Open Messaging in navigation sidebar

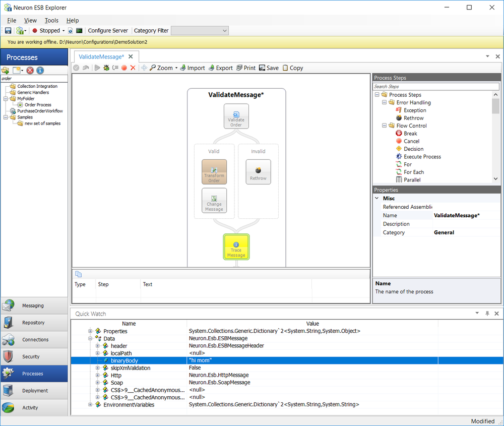[x=34, y=306]
